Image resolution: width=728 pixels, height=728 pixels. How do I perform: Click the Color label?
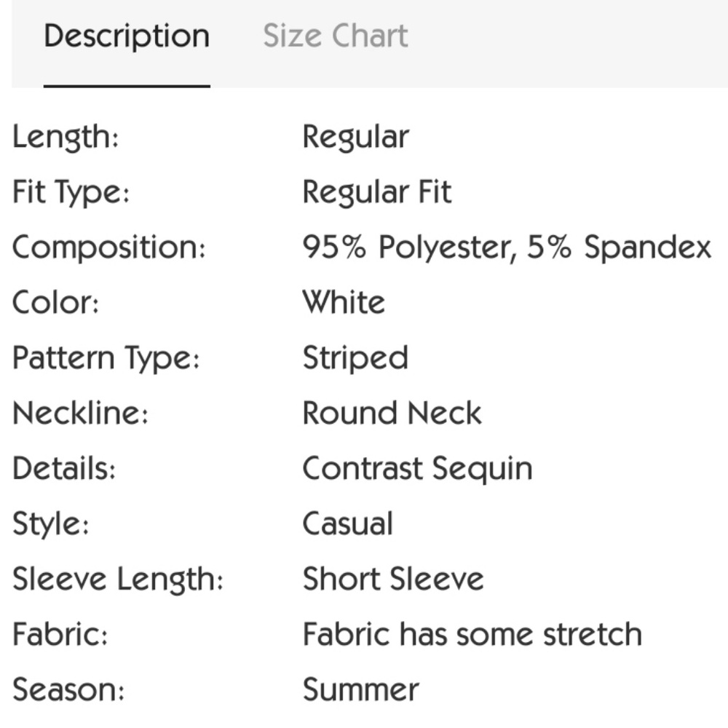tap(55, 303)
